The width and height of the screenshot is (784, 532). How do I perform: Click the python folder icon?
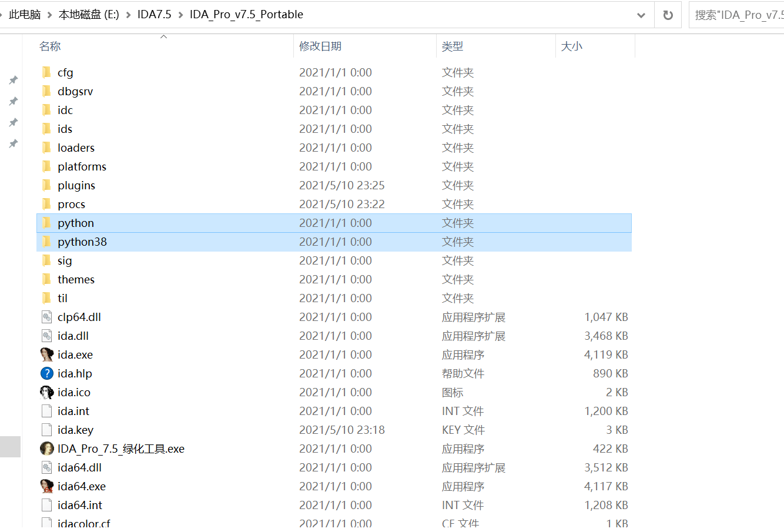[x=47, y=223]
